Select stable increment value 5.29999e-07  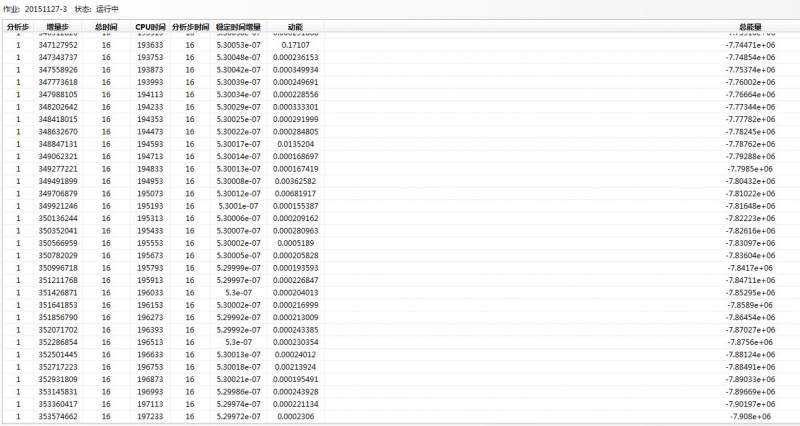[x=238, y=268]
